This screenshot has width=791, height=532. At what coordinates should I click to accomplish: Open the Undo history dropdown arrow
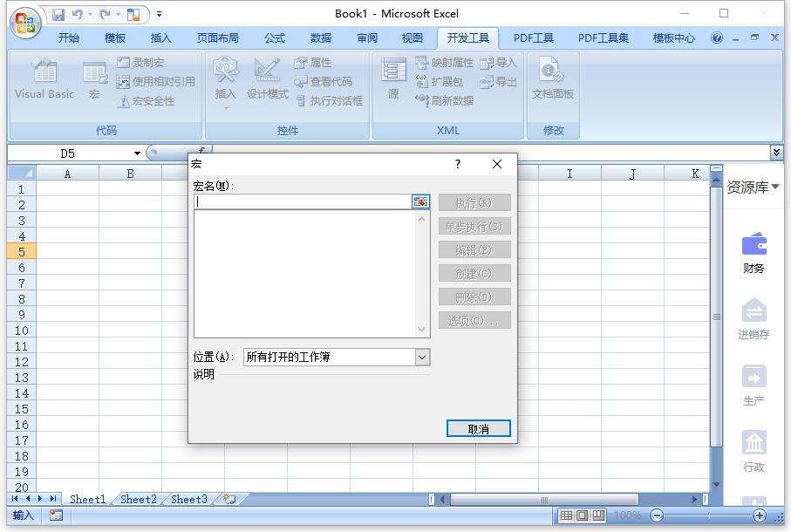pos(91,15)
